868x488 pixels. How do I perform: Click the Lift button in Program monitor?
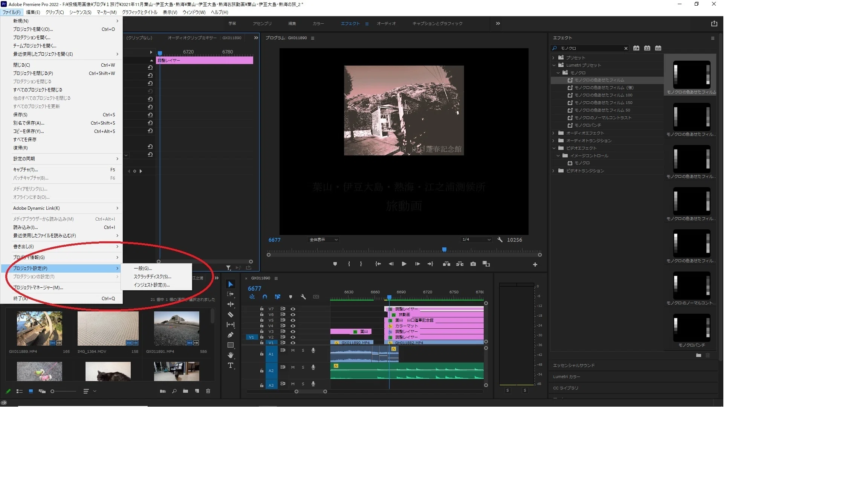click(446, 264)
